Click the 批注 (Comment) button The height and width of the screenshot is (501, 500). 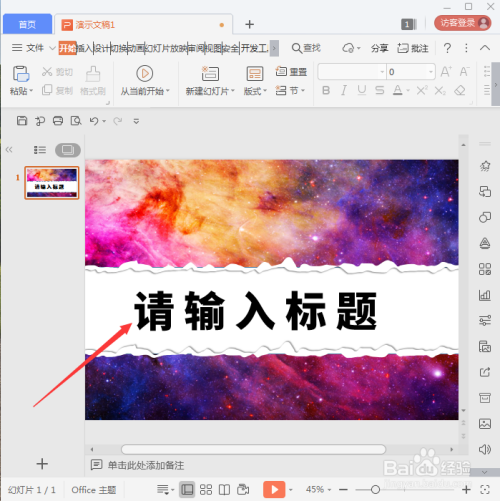click(413, 48)
